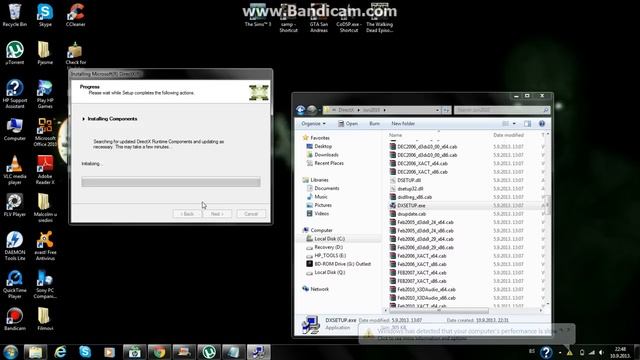Open the Recycle Bin desktop icon
This screenshot has width=640, height=360.
pos(15,15)
